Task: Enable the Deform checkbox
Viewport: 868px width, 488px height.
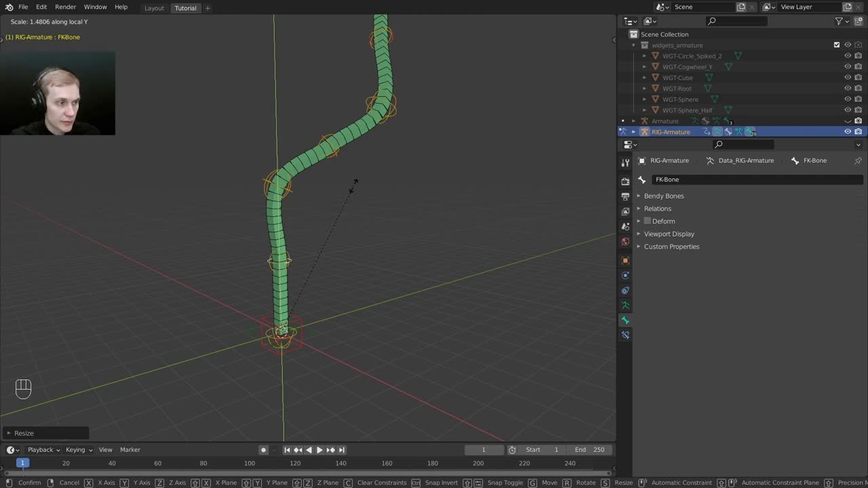Action: tap(647, 221)
